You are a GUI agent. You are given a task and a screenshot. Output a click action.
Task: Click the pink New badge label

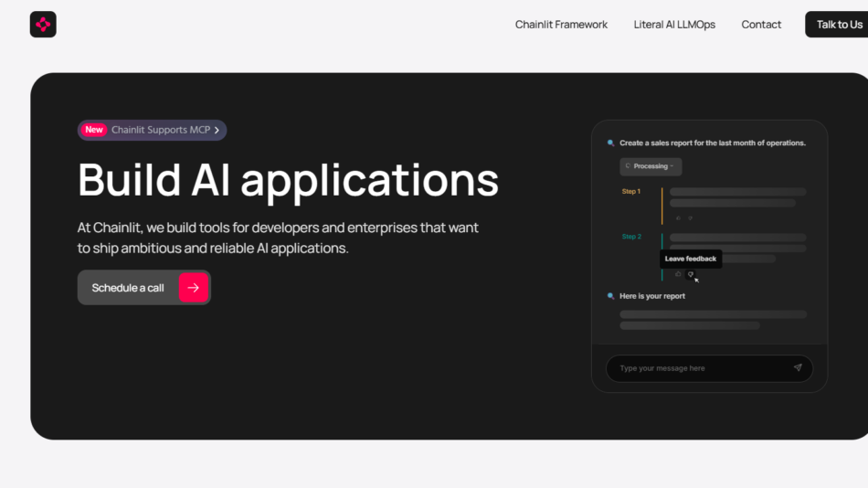click(94, 130)
